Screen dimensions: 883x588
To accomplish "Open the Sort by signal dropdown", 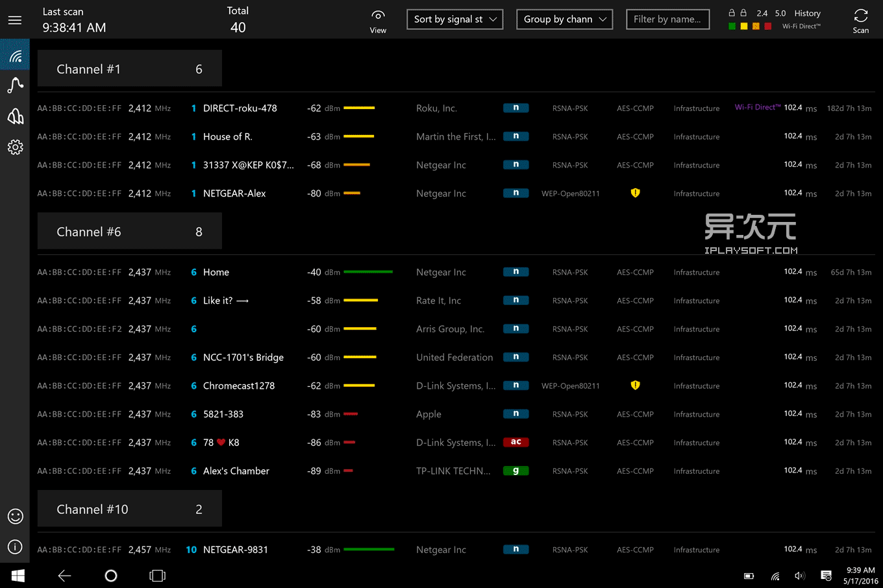I will (x=455, y=19).
